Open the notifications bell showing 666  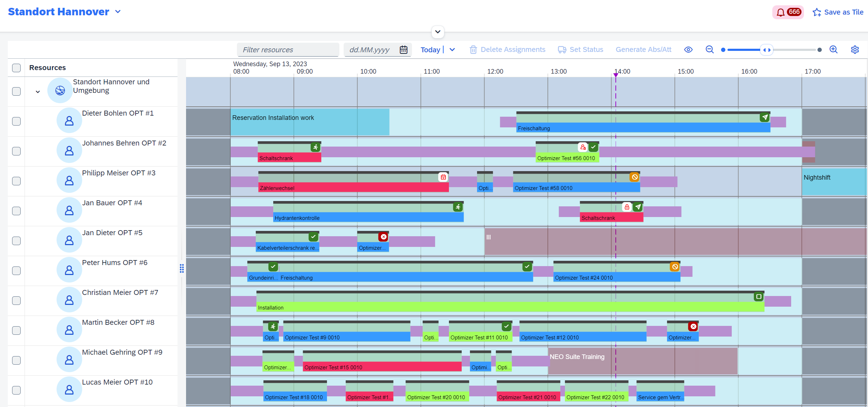pyautogui.click(x=788, y=12)
